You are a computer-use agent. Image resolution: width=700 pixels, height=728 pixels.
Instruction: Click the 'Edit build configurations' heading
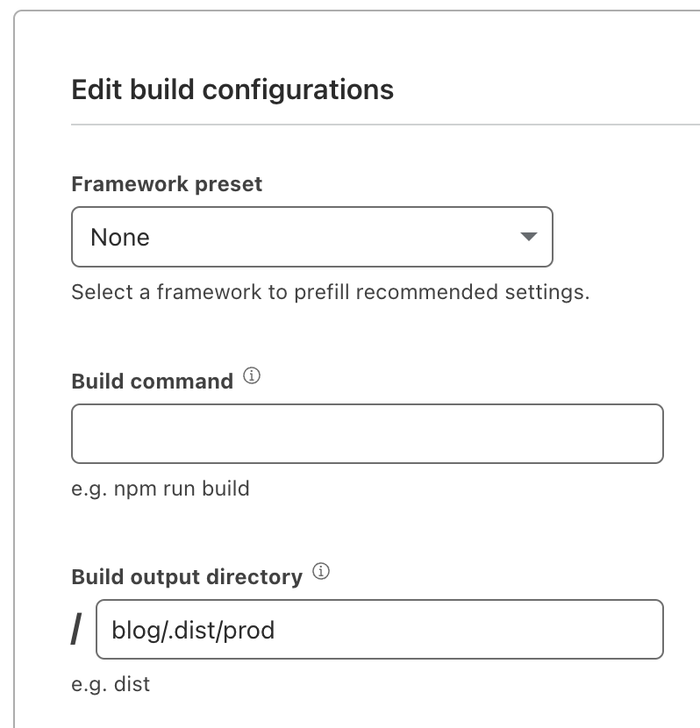point(232,89)
